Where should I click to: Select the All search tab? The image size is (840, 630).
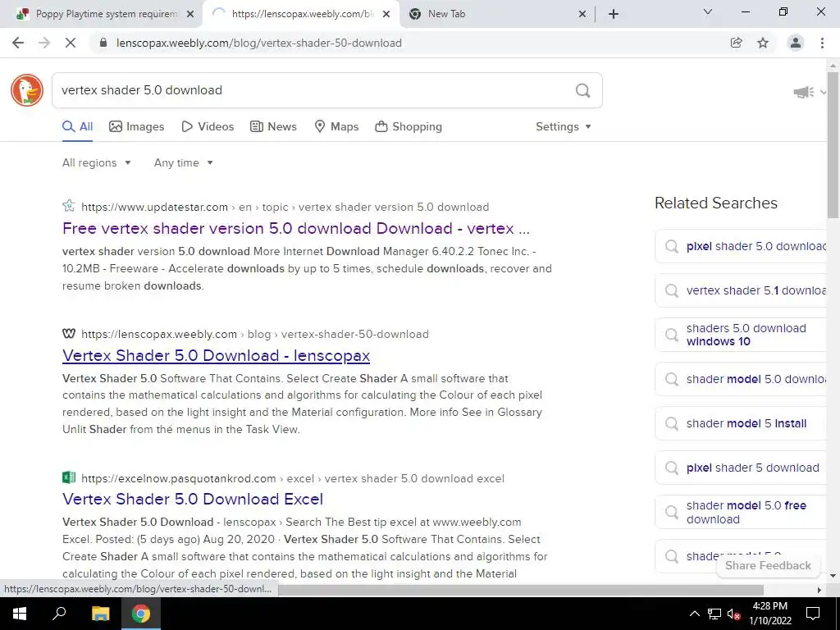(78, 126)
